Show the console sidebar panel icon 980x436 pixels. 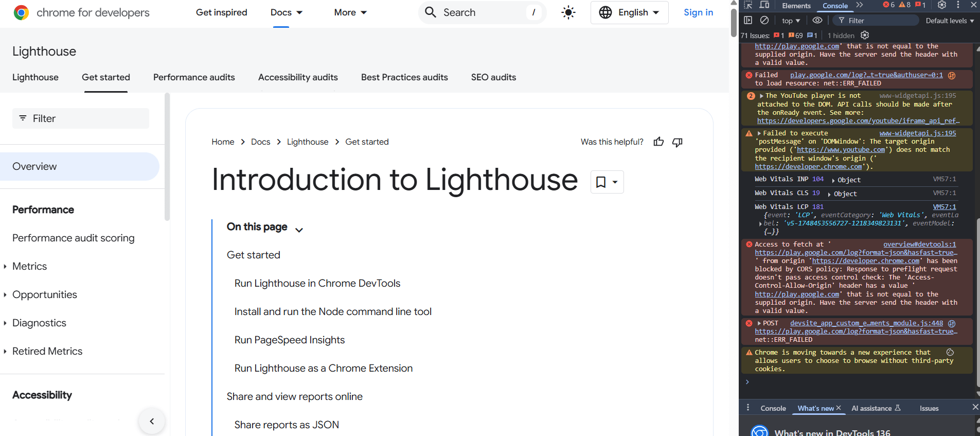748,20
